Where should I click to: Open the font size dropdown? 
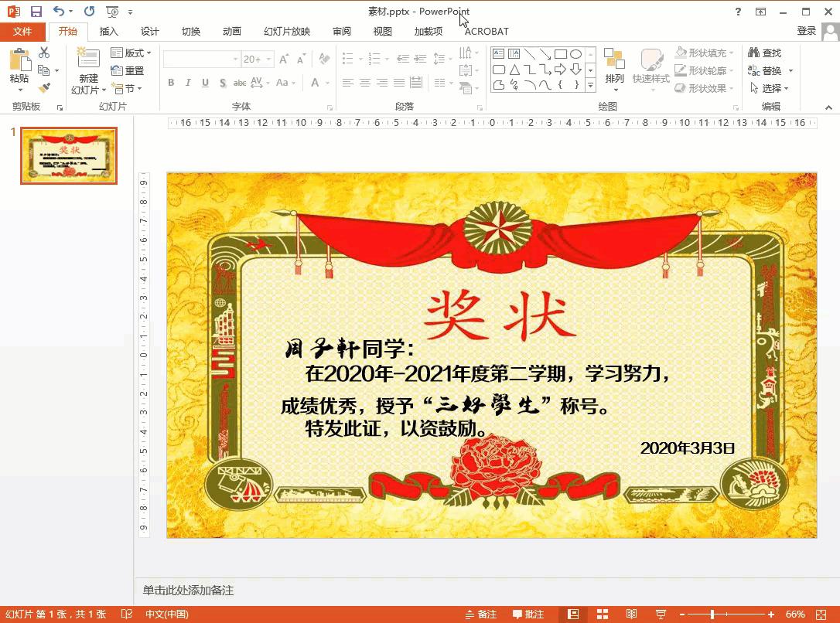[269, 59]
